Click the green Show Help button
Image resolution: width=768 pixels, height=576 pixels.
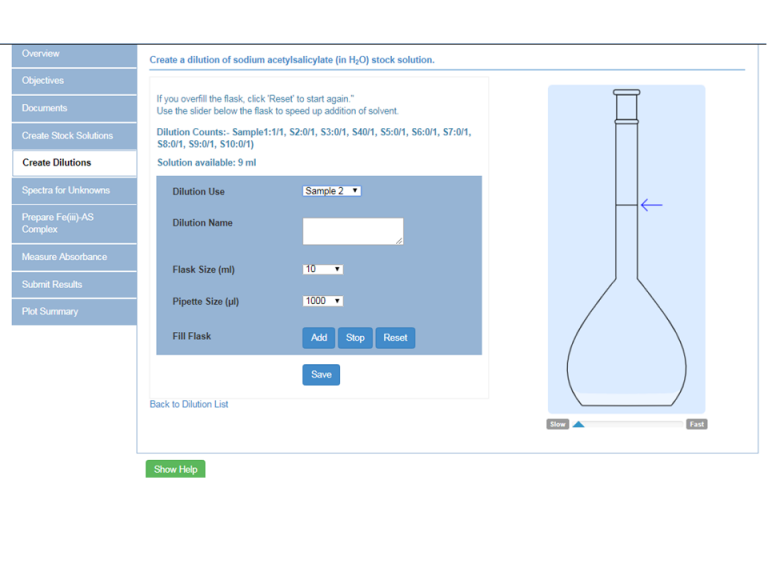coord(175,469)
